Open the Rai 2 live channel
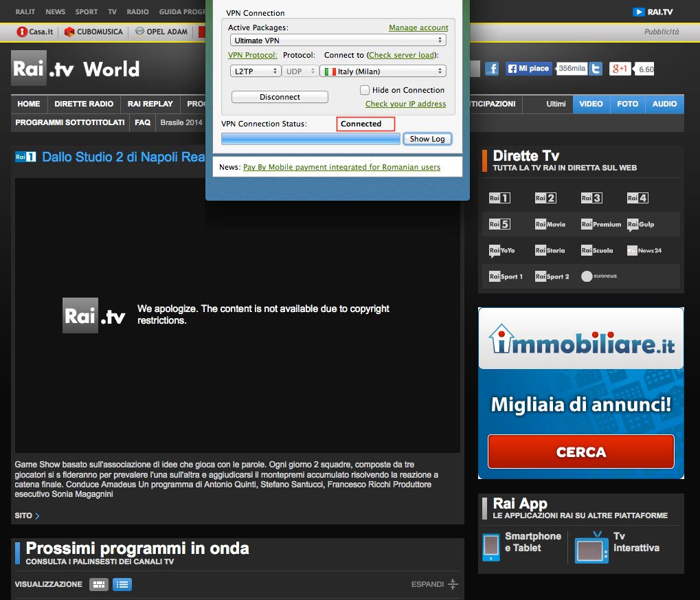This screenshot has height=600, width=700. 545,198
